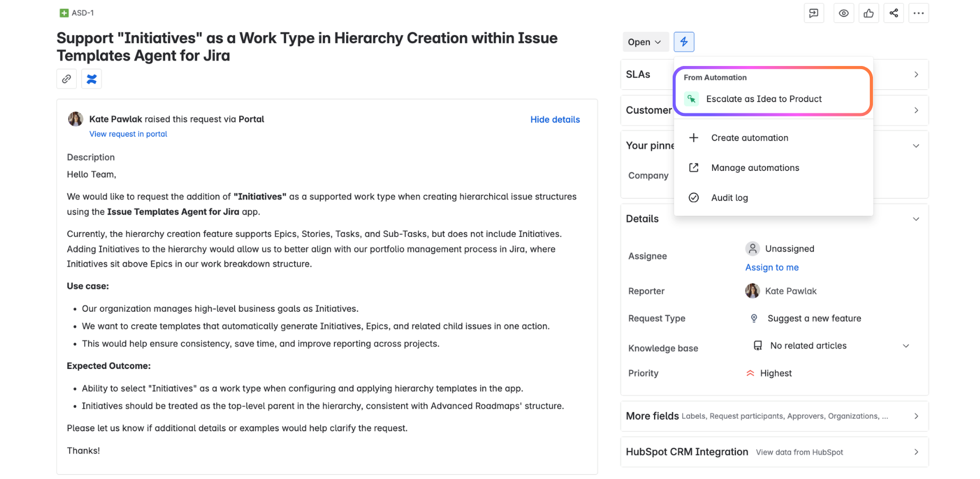Expand the No related articles dropdown

(x=906, y=346)
